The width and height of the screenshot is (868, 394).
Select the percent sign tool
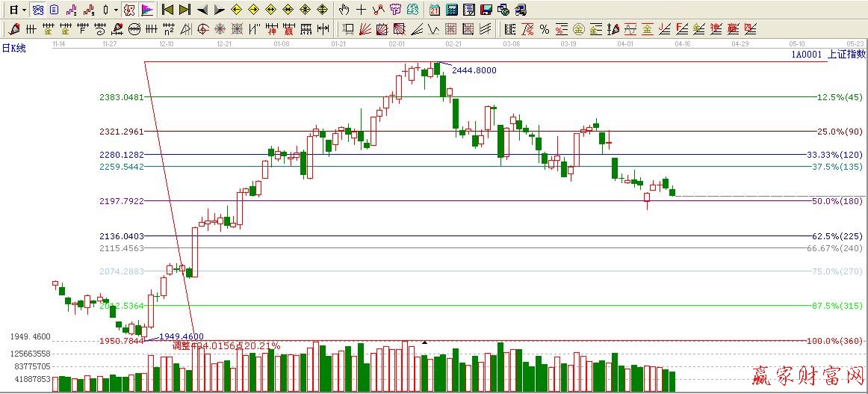pos(545,29)
